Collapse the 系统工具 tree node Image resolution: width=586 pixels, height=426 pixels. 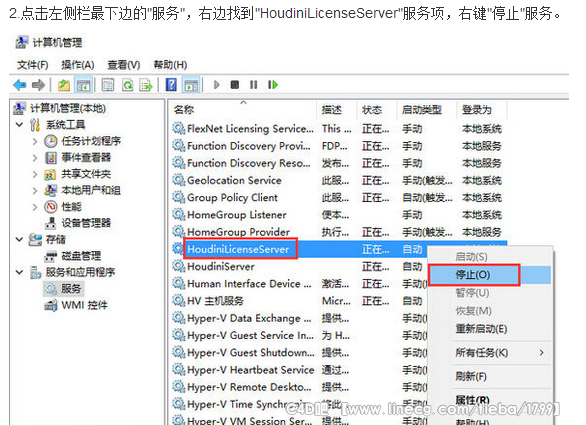[19, 124]
